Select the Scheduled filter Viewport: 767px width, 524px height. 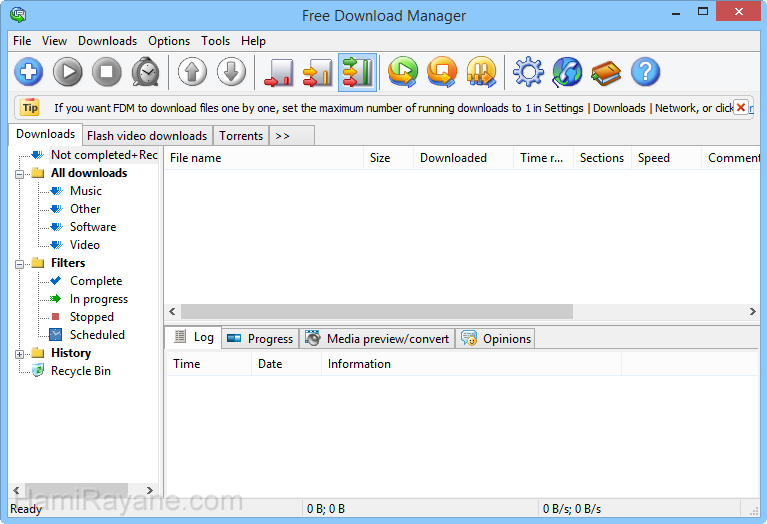point(97,335)
